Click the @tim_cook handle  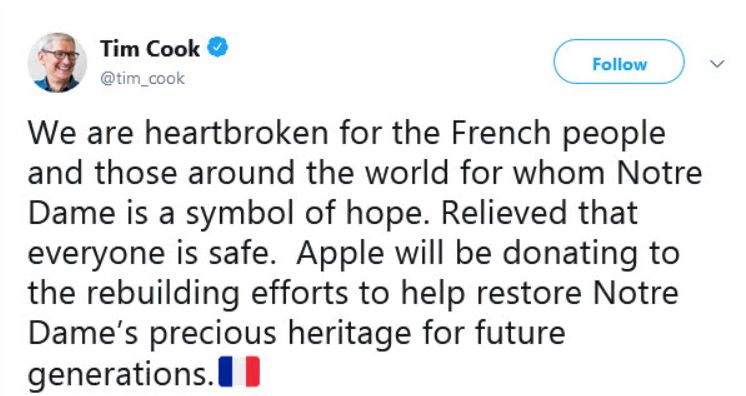click(142, 78)
